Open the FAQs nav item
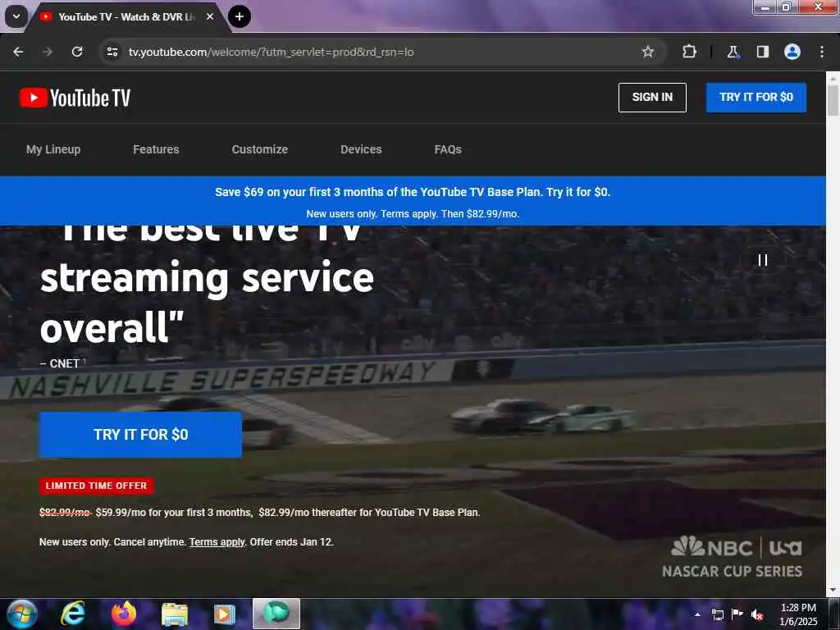840x630 pixels. pyautogui.click(x=448, y=149)
